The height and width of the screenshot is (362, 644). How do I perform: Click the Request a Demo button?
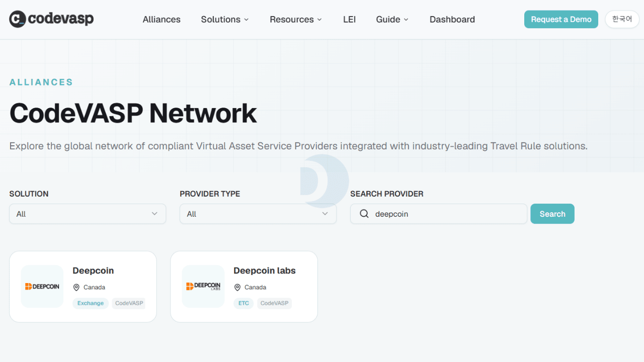561,19
